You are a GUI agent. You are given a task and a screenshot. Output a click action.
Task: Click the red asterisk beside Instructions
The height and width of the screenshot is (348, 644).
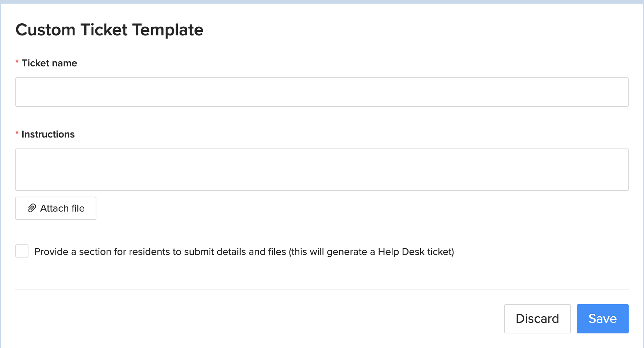(x=17, y=134)
